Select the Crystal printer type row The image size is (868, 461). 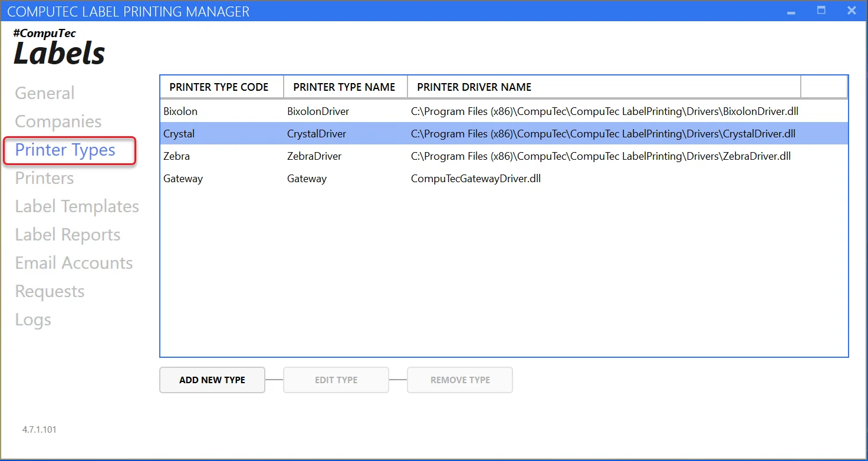179,134
